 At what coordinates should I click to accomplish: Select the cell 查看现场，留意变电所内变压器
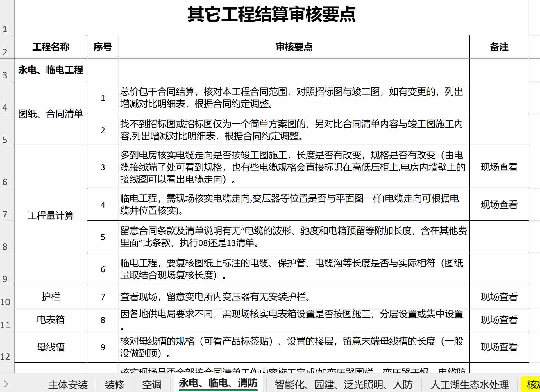294,297
